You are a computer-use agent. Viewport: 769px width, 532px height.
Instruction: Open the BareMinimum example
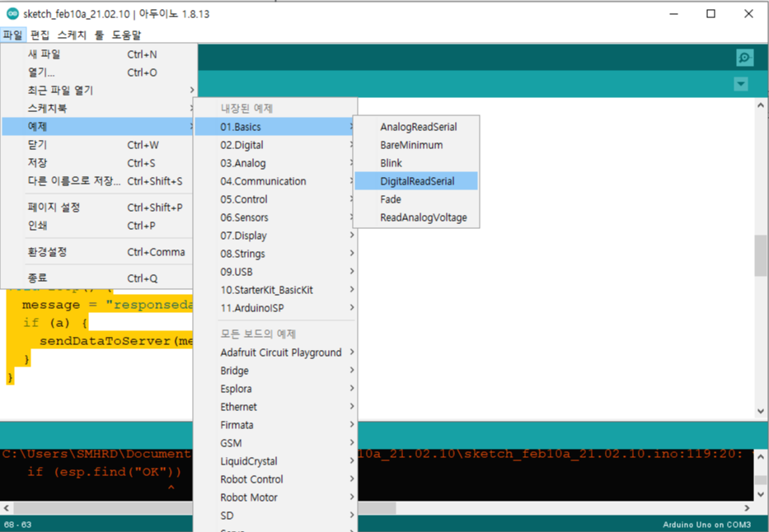pyautogui.click(x=416, y=145)
